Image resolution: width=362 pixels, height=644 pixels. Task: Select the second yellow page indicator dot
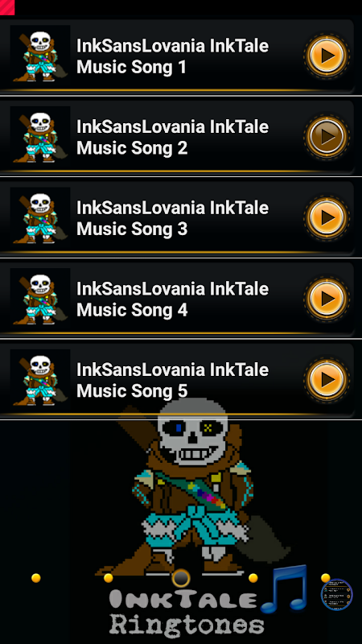tap(109, 578)
